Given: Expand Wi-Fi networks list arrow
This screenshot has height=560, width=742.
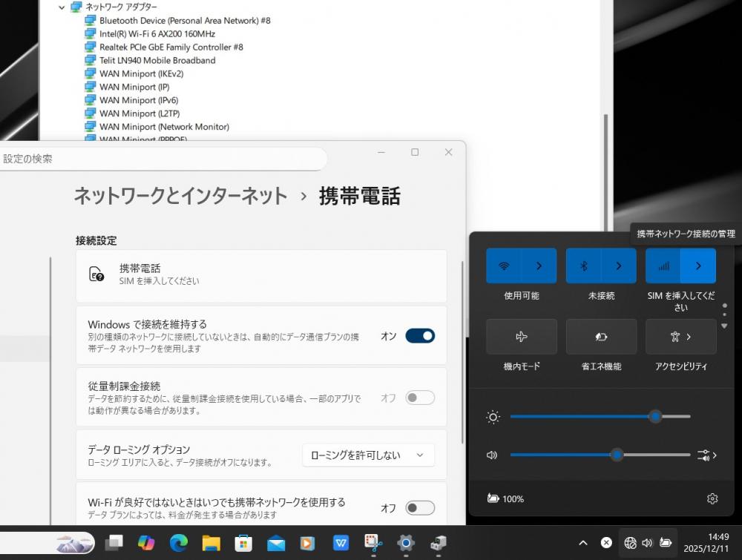Looking at the screenshot, I should (539, 266).
